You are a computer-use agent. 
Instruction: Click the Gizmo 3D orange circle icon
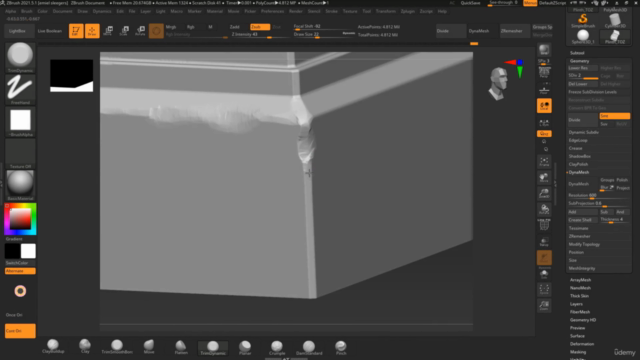point(156,31)
